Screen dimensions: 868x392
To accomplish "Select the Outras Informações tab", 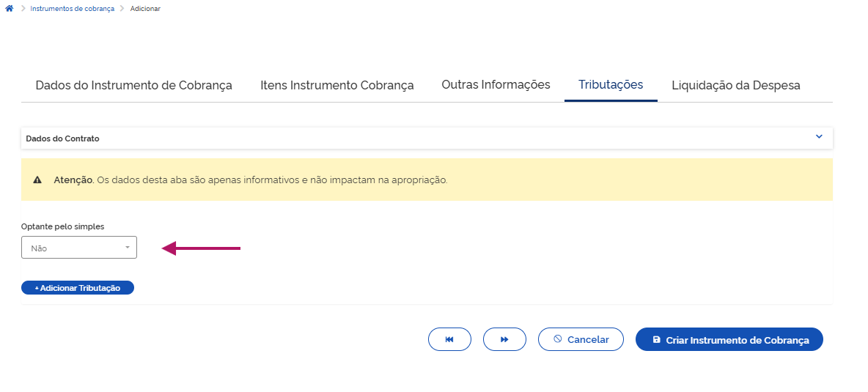I will [496, 84].
